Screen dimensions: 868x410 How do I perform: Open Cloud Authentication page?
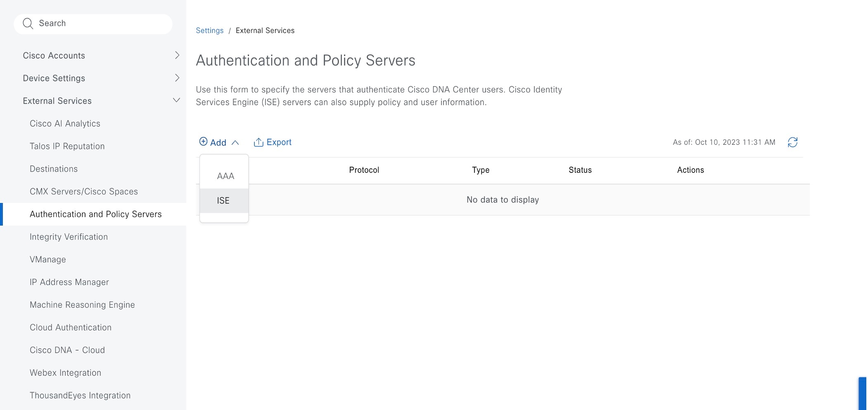(71, 328)
